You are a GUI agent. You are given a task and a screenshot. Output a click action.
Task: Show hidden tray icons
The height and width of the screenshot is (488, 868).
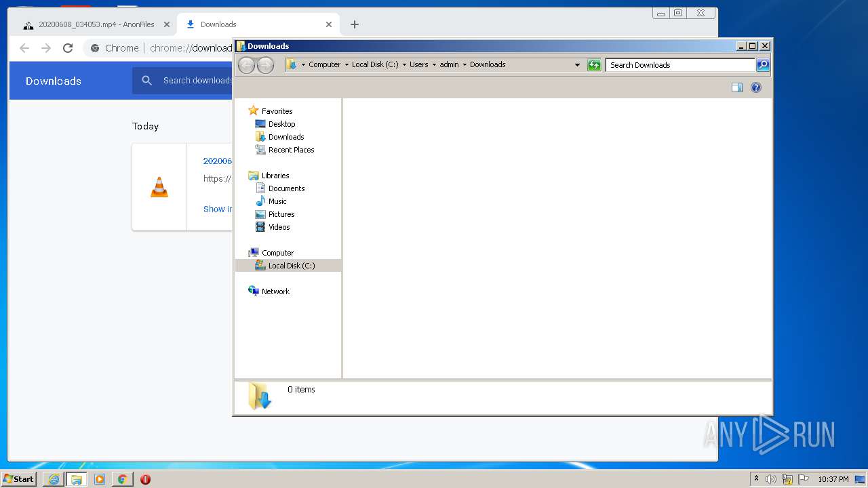coord(756,479)
